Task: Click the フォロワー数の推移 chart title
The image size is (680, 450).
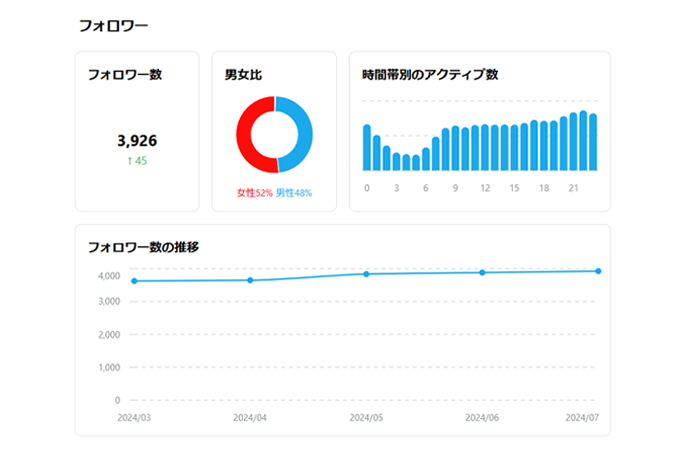Action: (x=143, y=246)
